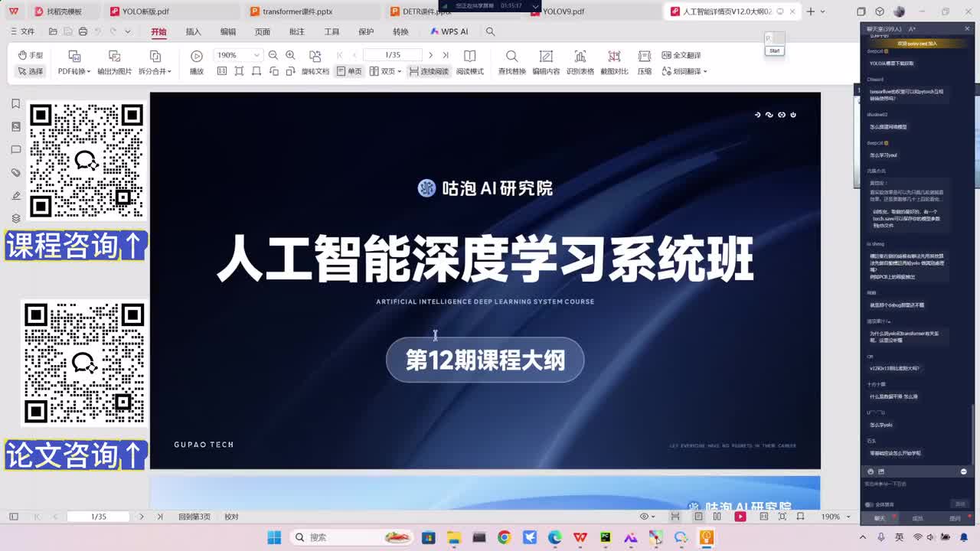Open 查找替换 find and replace

(512, 63)
